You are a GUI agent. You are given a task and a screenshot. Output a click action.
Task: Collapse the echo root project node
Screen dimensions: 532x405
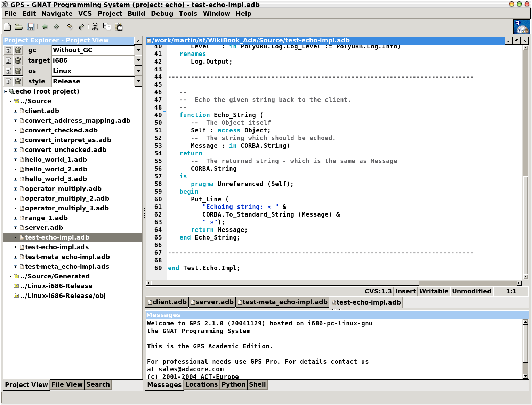click(x=6, y=91)
